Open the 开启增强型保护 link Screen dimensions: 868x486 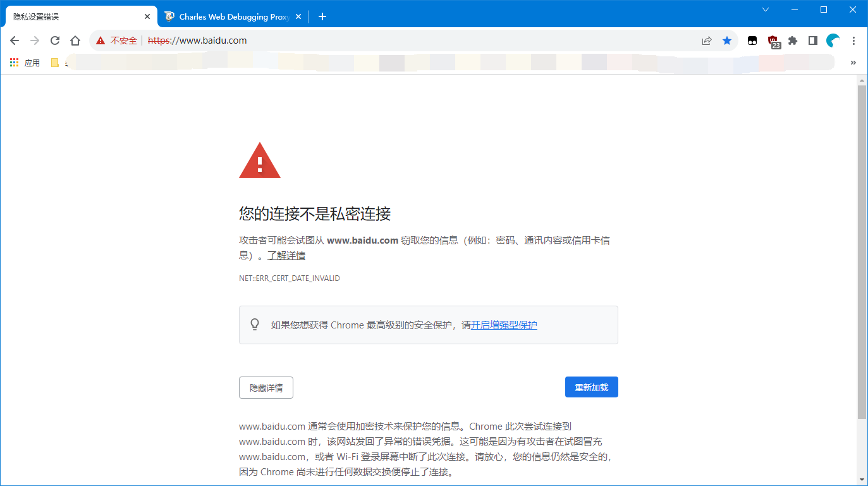coord(504,325)
